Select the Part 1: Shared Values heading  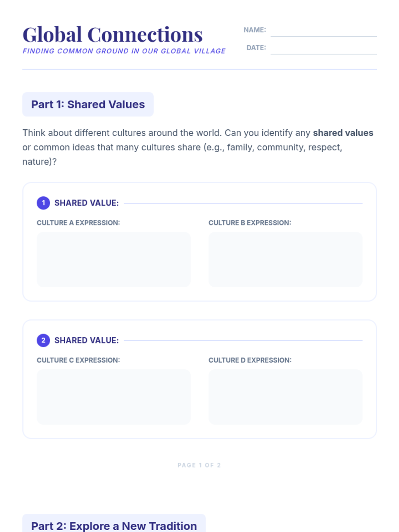tap(88, 104)
